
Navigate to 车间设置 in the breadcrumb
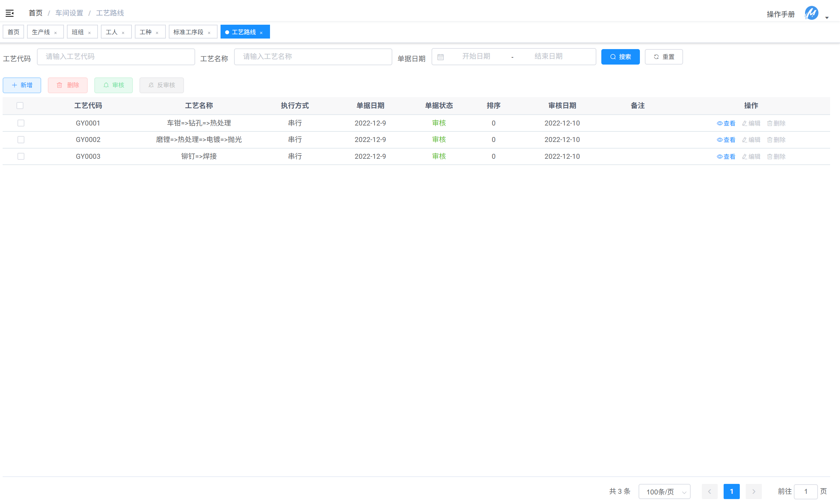coord(69,13)
